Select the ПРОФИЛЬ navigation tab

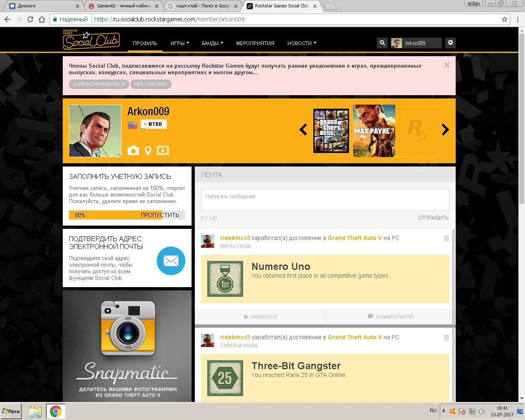(145, 43)
